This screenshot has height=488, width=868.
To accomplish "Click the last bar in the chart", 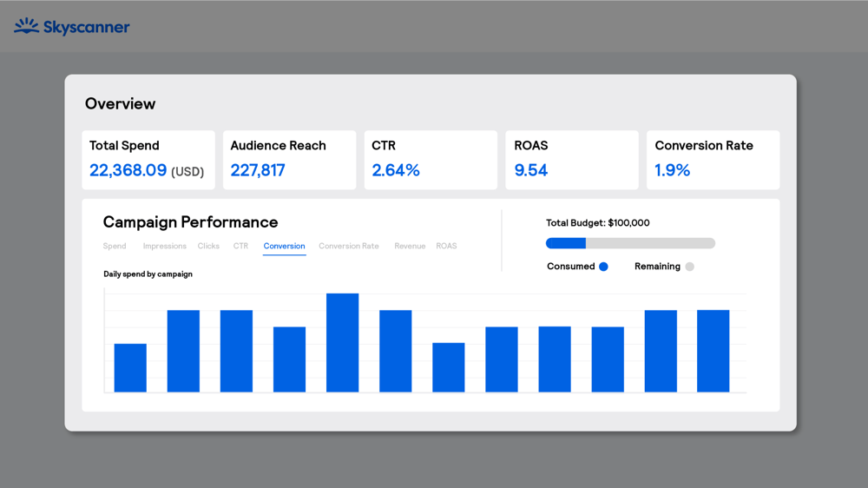I will (713, 351).
